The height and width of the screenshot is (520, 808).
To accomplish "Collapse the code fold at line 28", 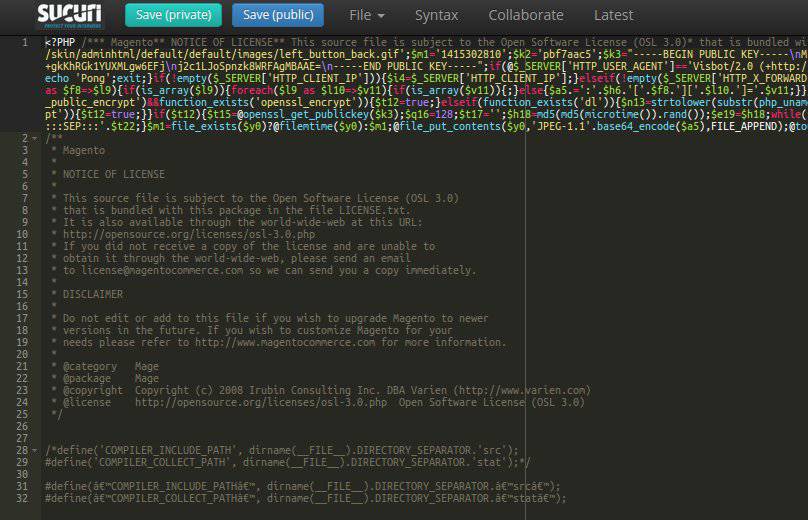I will pyautogui.click(x=35, y=450).
